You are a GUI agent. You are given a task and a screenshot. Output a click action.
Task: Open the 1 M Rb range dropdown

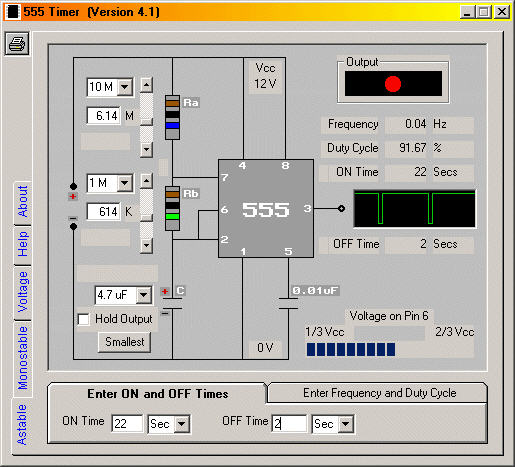pyautogui.click(x=125, y=183)
